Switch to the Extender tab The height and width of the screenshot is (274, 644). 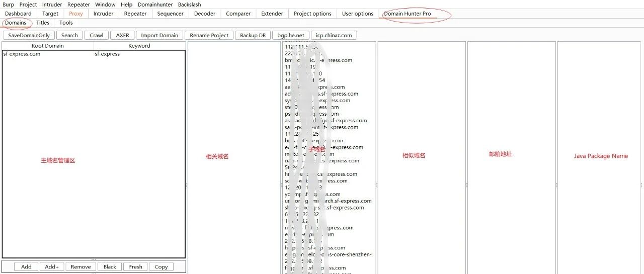click(272, 14)
